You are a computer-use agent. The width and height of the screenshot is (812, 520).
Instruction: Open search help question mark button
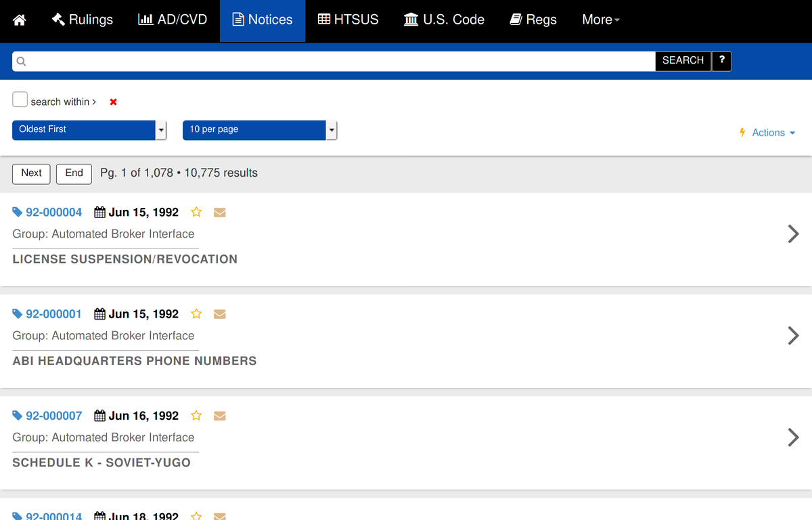[722, 61]
